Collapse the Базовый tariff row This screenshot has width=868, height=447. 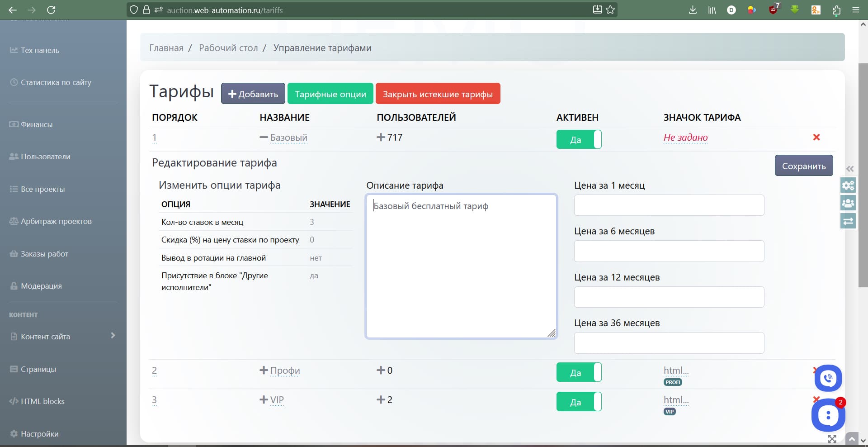tap(264, 138)
